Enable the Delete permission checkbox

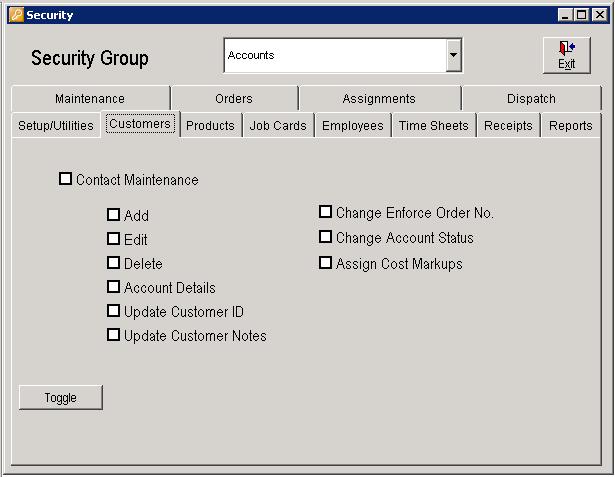(x=113, y=263)
